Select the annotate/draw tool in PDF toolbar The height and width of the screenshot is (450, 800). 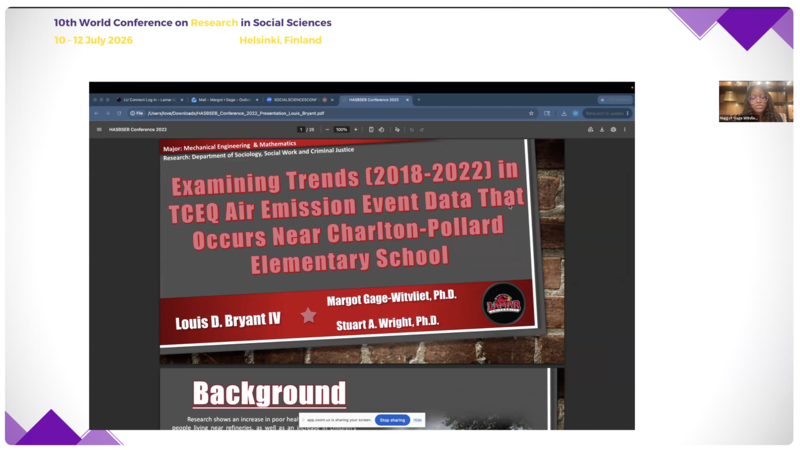point(397,130)
